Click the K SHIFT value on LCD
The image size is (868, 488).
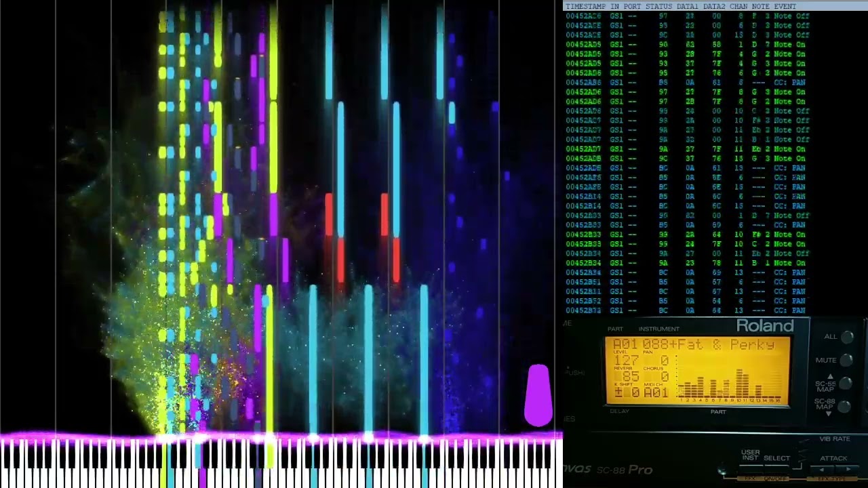tap(626, 392)
